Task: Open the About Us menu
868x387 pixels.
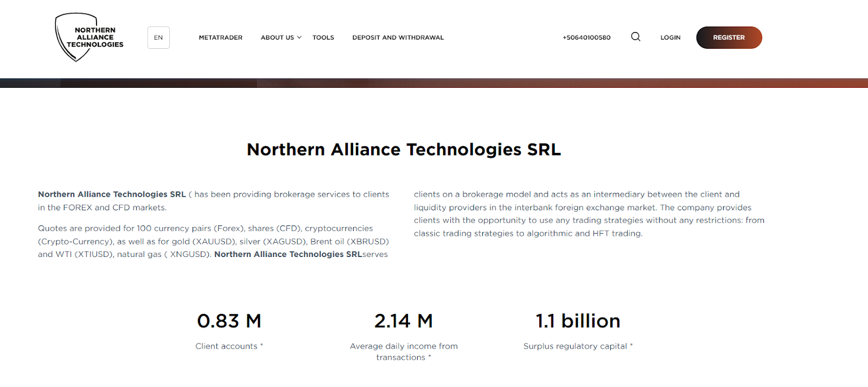Action: 277,37
